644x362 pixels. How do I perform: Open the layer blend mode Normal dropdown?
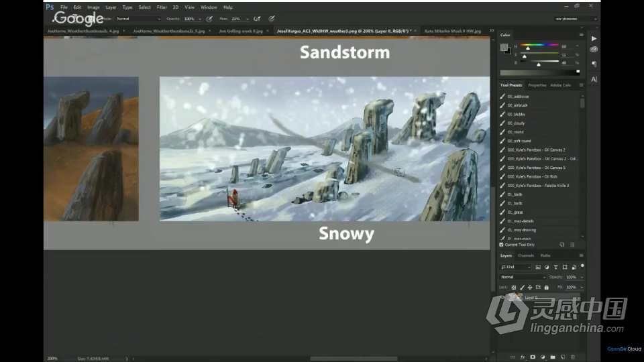click(523, 278)
